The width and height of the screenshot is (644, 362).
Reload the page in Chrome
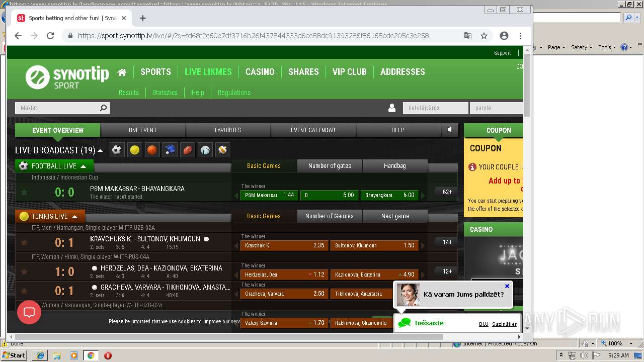pyautogui.click(x=50, y=36)
